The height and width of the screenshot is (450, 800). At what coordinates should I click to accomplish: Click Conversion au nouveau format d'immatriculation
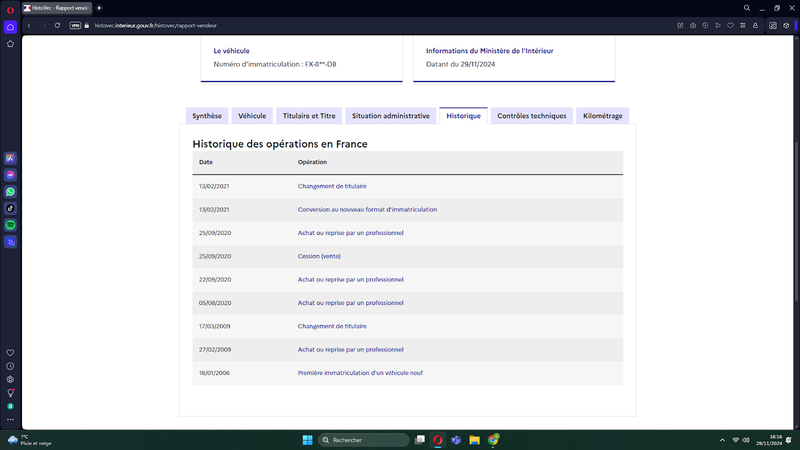[367, 210]
